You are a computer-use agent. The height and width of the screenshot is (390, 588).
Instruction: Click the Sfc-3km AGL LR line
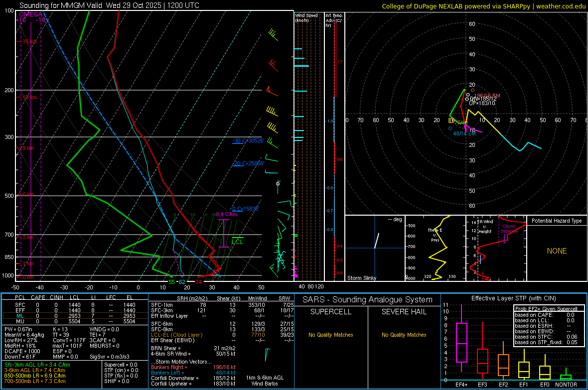(37, 365)
